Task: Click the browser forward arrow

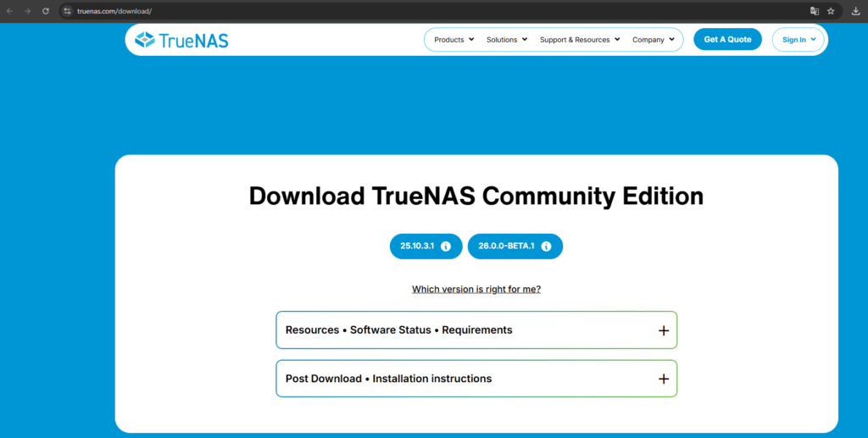Action: (x=27, y=11)
